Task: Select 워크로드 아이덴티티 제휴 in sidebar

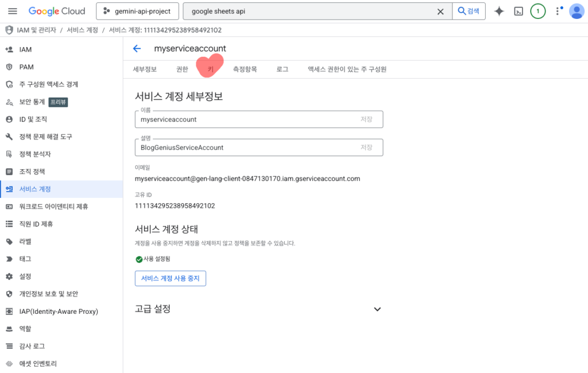Action: pos(53,207)
